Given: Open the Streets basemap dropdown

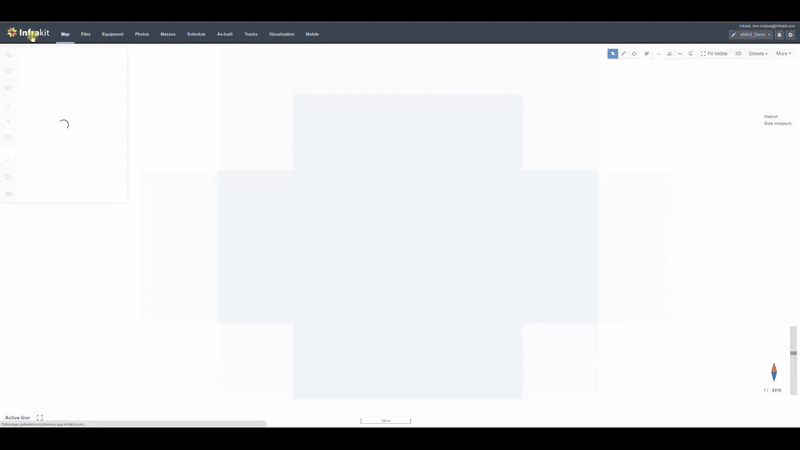Looking at the screenshot, I should pos(757,53).
